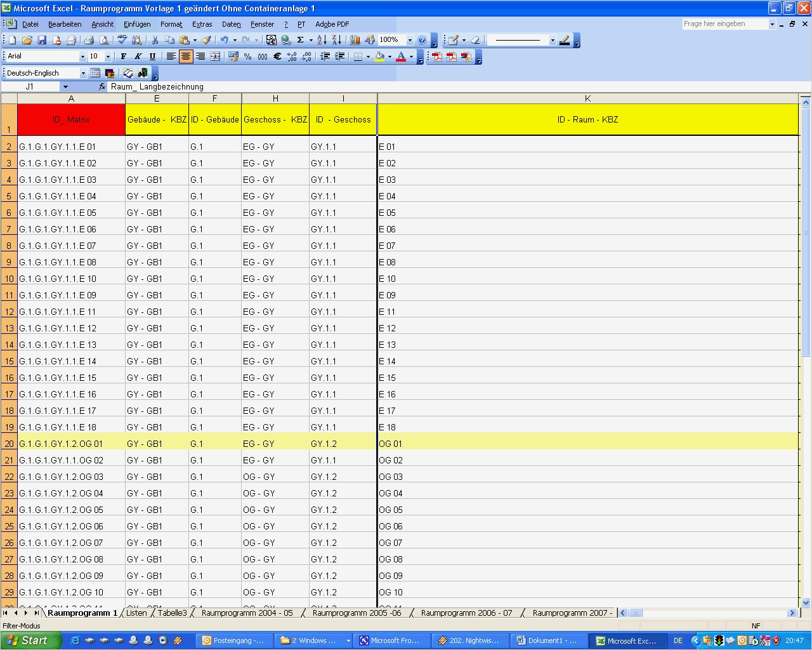Open the font color dropdown arrow
This screenshot has width=812, height=650.
coord(411,56)
